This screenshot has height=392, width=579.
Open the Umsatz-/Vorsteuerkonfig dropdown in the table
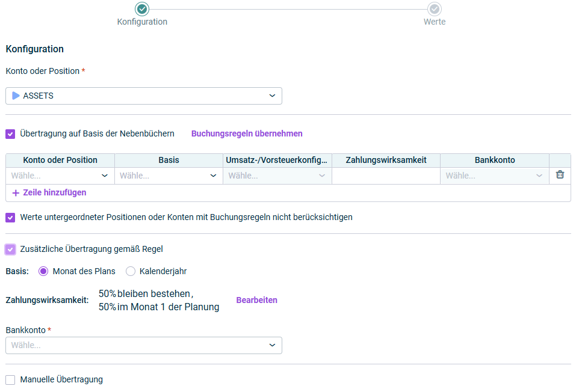pos(277,176)
